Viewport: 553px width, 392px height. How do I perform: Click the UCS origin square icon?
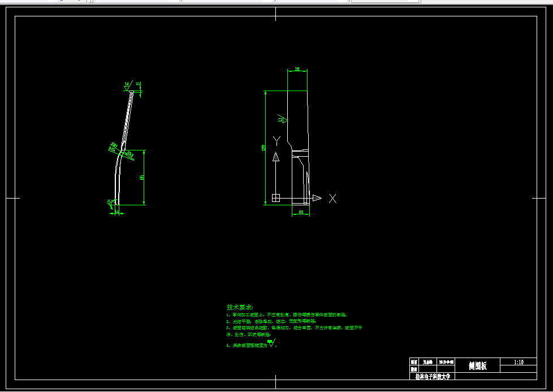click(x=276, y=199)
